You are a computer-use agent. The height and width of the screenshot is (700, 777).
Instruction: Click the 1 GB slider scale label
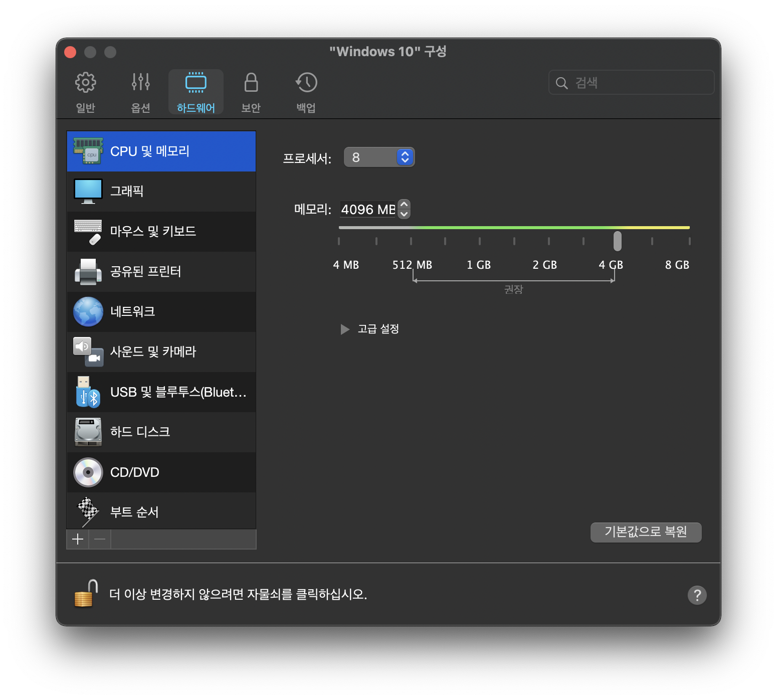coord(479,265)
